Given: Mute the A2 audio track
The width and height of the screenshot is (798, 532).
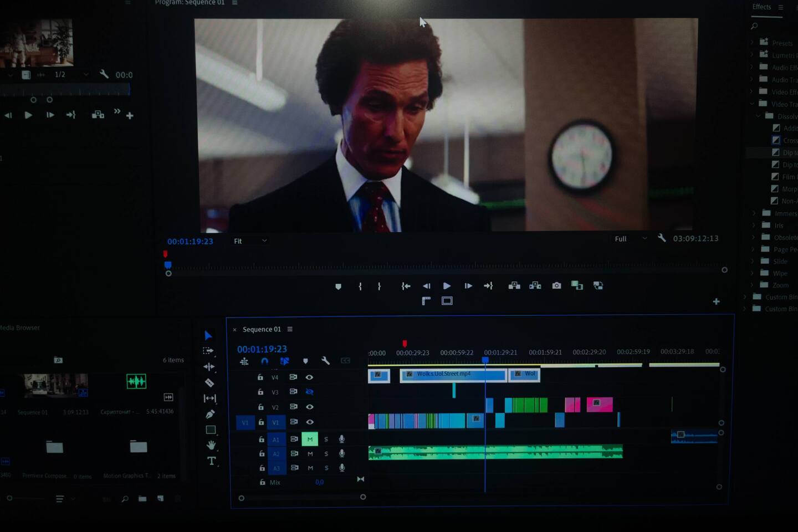Looking at the screenshot, I should 310,453.
